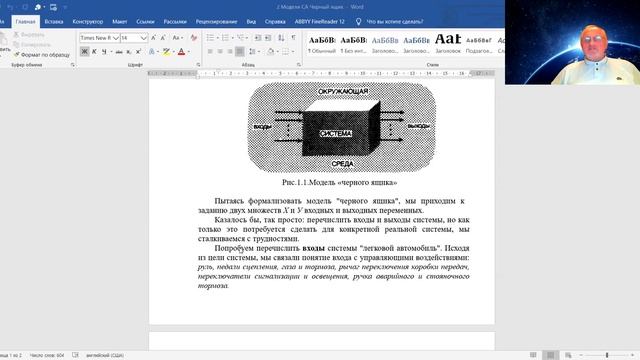The height and width of the screenshot is (360, 640).
Task: Switch to Read Mode view icon
Action: pos(533,356)
